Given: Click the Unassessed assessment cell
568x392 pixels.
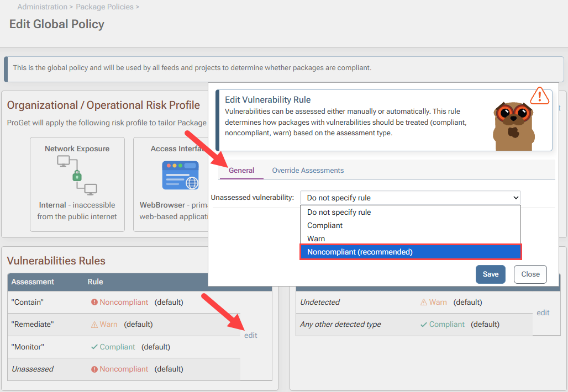Looking at the screenshot, I should coord(32,369).
